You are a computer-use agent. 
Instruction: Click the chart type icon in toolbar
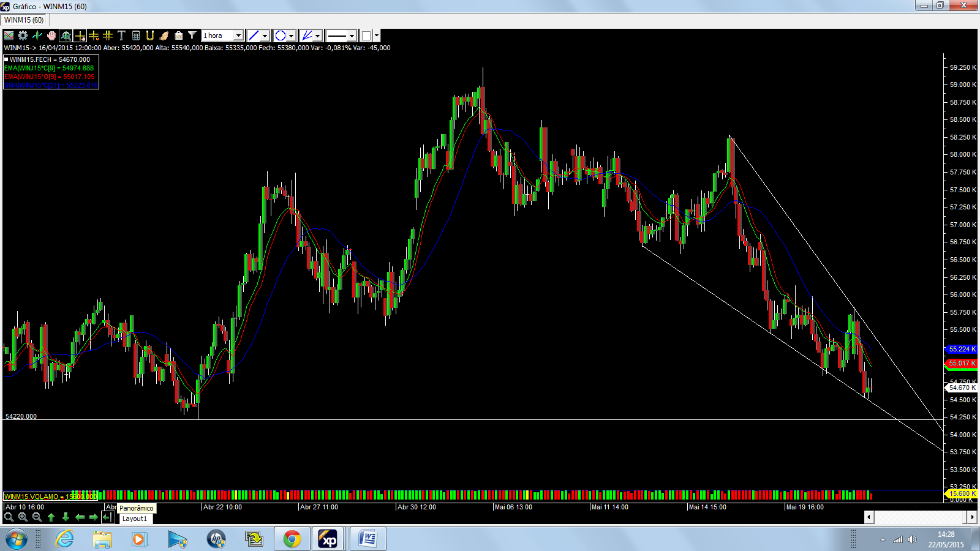pos(9,36)
